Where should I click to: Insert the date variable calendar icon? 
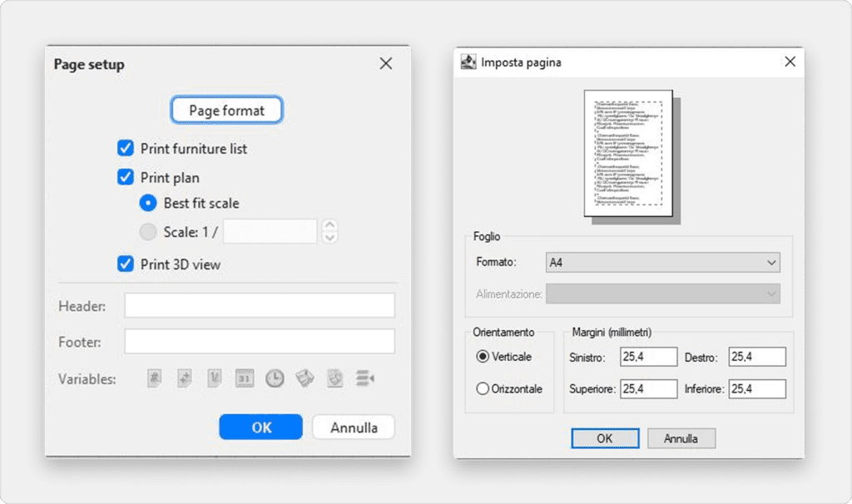click(244, 378)
